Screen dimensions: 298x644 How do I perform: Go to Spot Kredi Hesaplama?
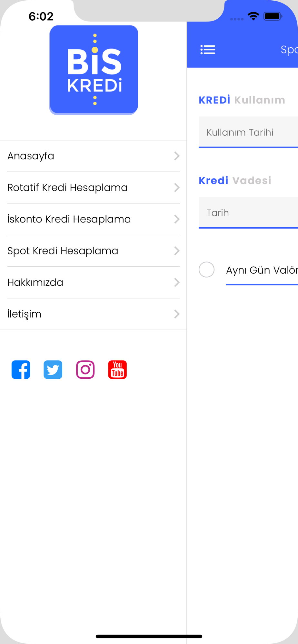93,251
